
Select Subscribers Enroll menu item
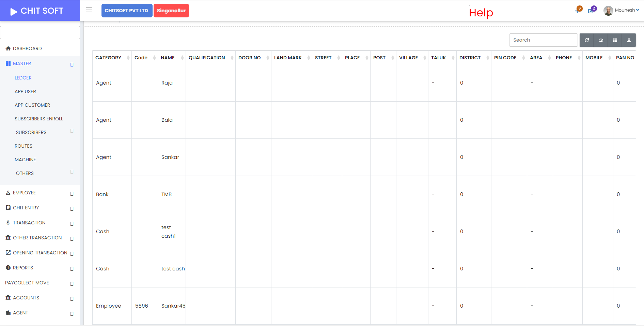click(39, 119)
